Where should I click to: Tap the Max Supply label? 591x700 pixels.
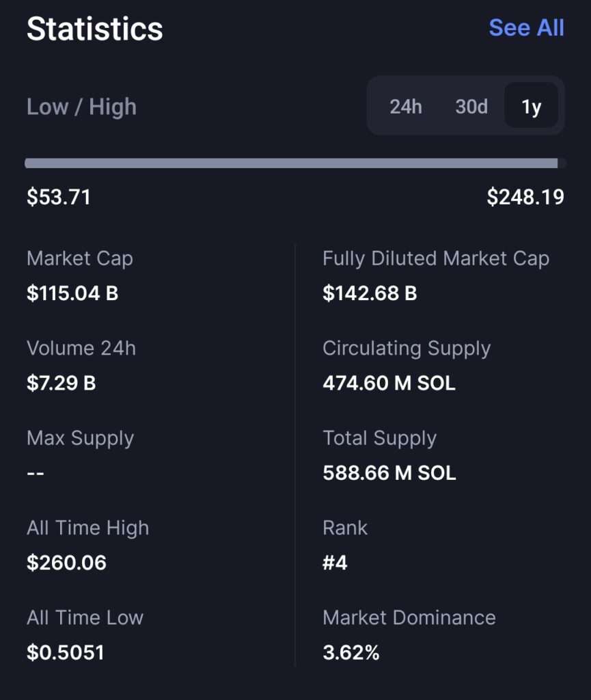tap(81, 438)
